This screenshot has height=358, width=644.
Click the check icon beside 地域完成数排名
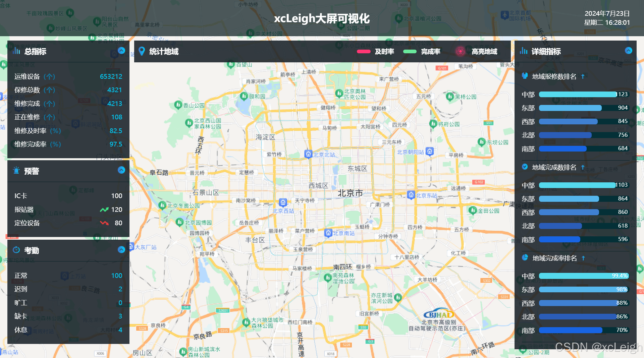tap(525, 167)
